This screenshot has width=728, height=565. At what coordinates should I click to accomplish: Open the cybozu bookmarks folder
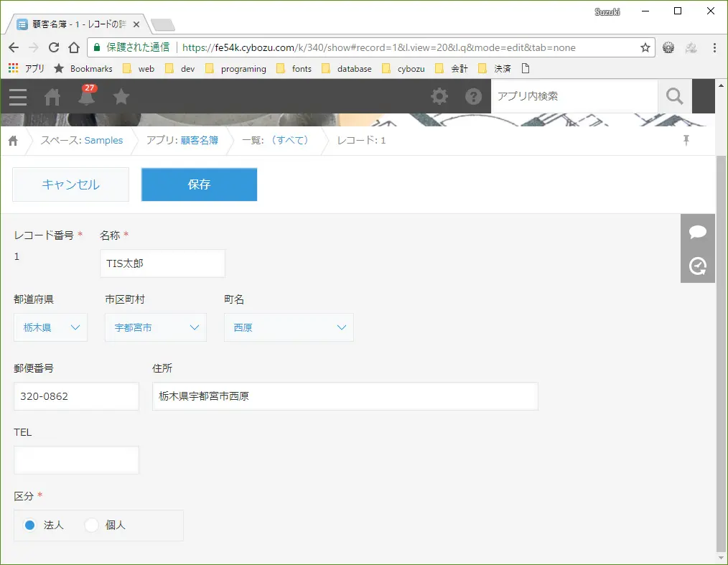coord(403,69)
